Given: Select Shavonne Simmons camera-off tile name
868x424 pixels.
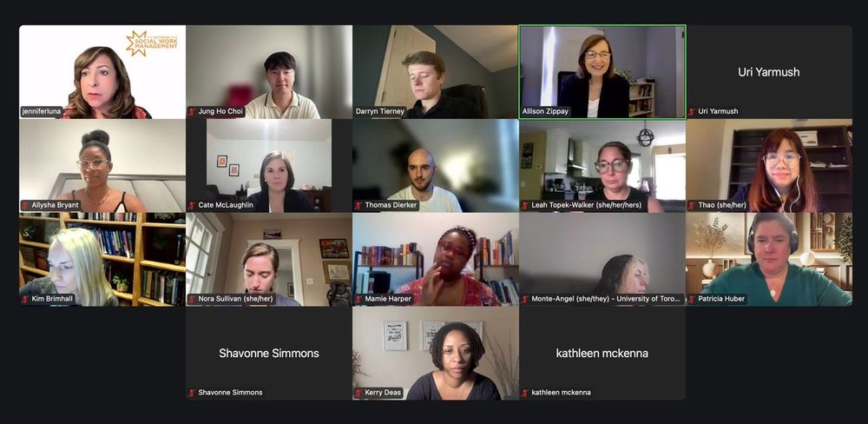Looking at the screenshot, I should 269,353.
